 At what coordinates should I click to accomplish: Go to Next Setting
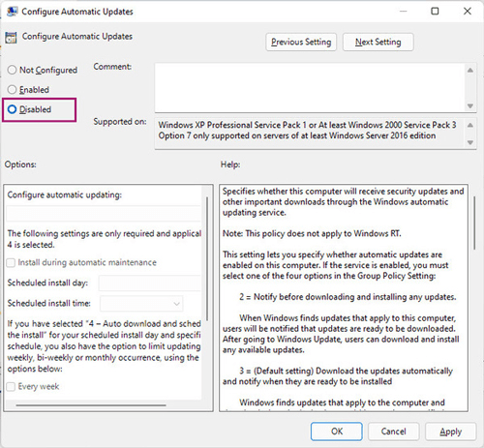click(378, 42)
